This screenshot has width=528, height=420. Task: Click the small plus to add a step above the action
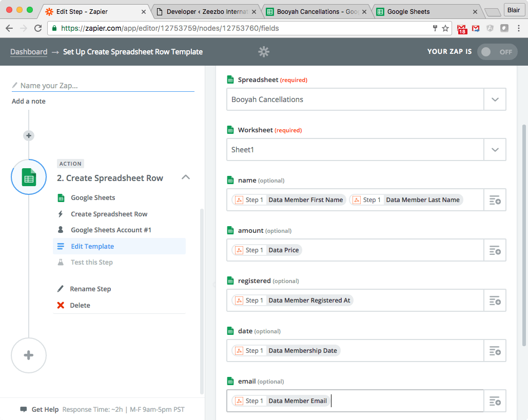[x=29, y=135]
